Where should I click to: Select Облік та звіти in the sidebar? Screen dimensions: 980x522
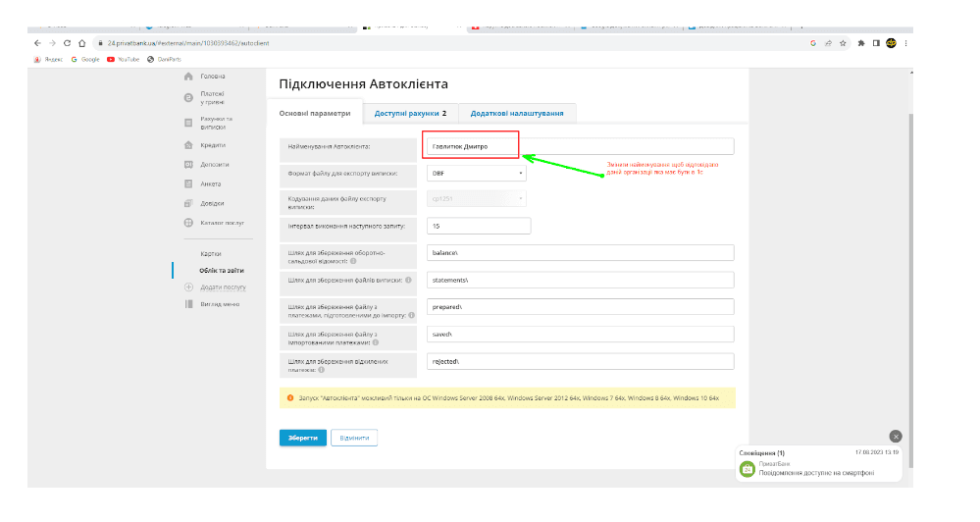pos(221,270)
